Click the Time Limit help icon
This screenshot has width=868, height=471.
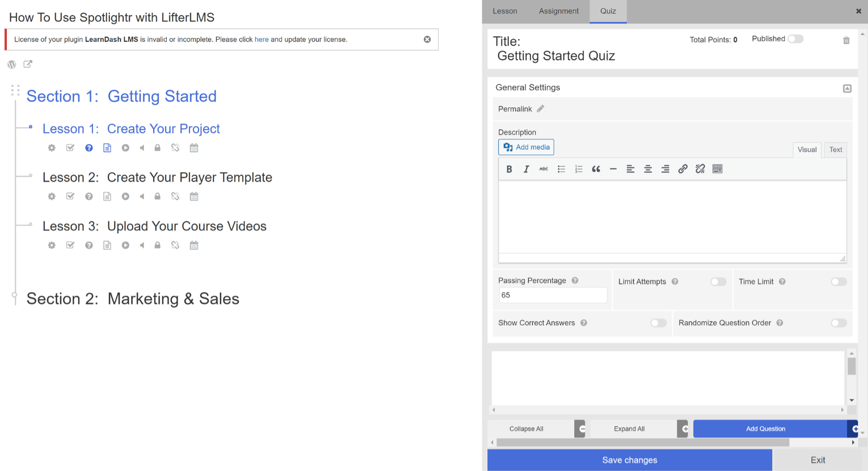coord(782,281)
